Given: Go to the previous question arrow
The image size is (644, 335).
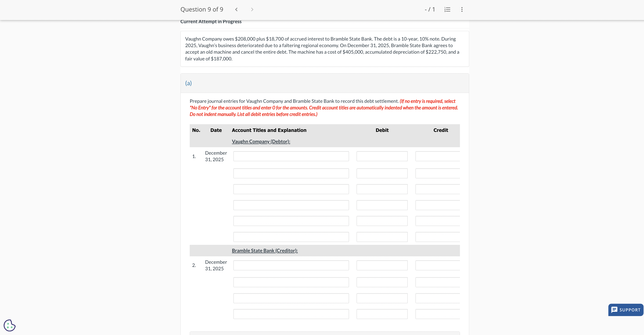Looking at the screenshot, I should tap(236, 9).
